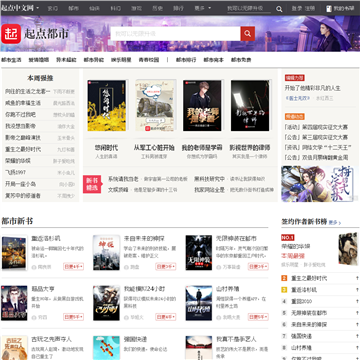Click daily-update tag on 山村养殖 card
Screen dimensions: 360x360
tap(258, 317)
